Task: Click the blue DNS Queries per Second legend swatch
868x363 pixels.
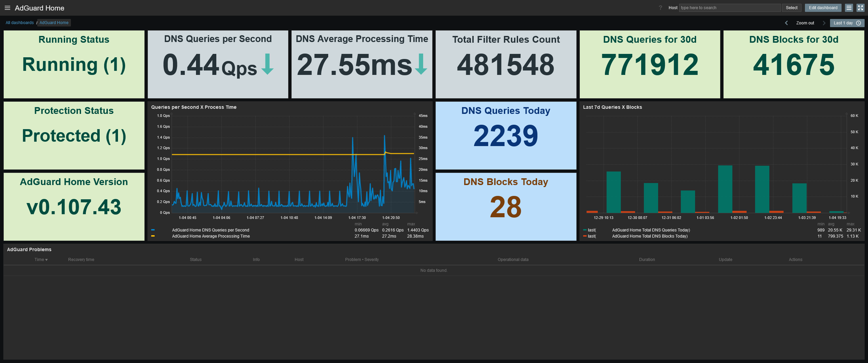Action: point(153,230)
